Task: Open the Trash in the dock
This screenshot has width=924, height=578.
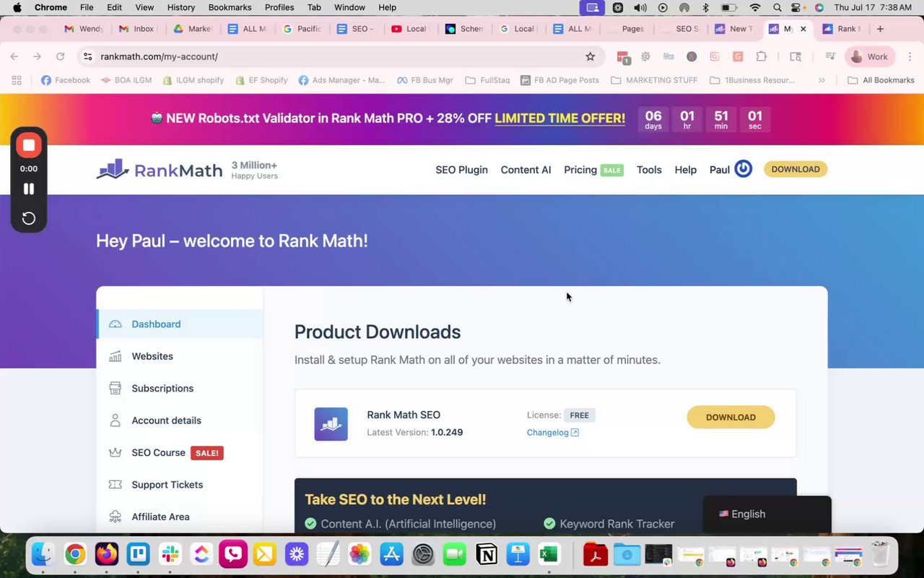Action: pos(879,554)
